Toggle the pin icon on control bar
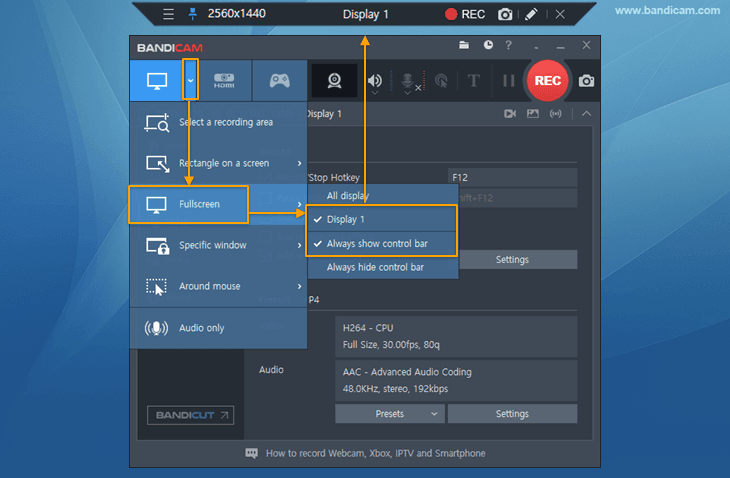The height and width of the screenshot is (478, 730). [x=192, y=14]
